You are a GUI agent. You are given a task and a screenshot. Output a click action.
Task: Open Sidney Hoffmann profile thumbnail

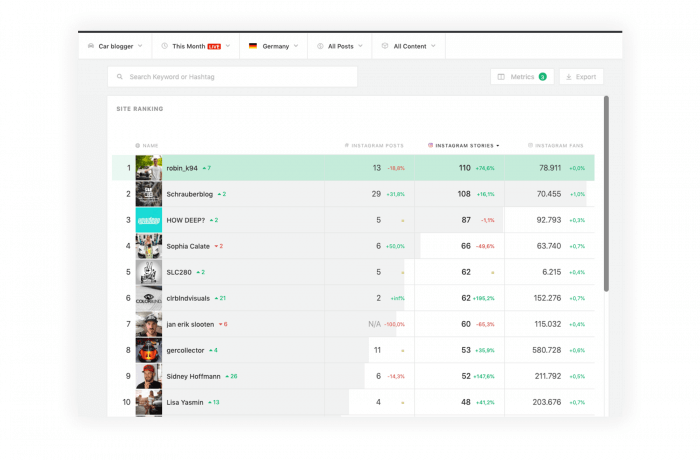tap(149, 376)
